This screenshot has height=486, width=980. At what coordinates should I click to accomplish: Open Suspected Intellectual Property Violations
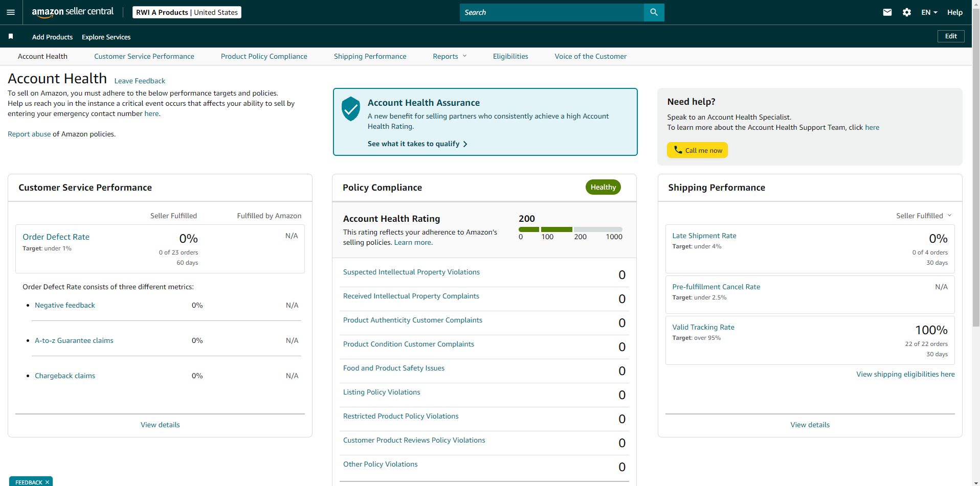click(x=411, y=272)
